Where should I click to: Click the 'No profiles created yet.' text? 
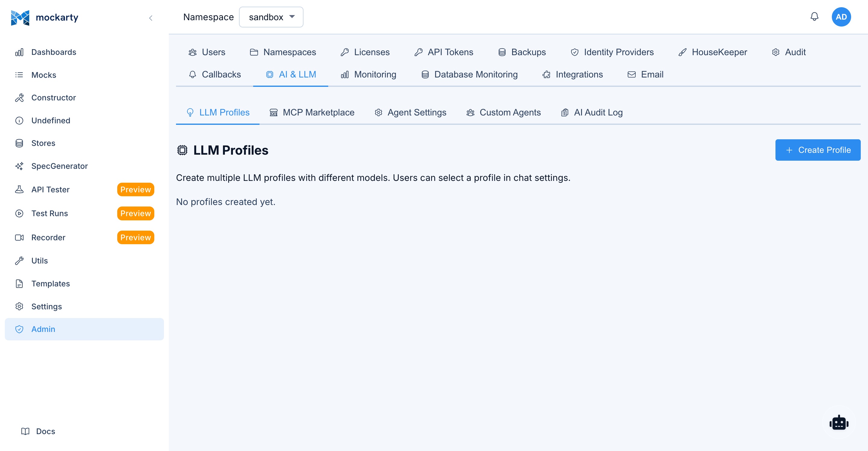(x=225, y=202)
